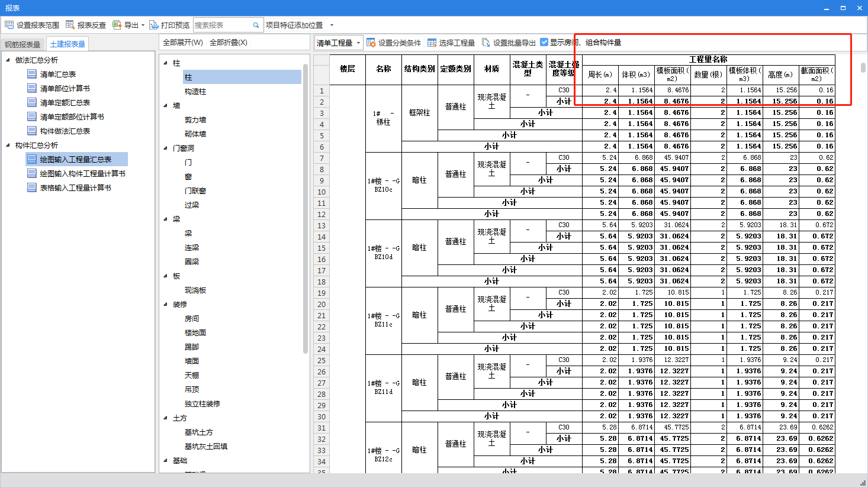Click the 清单定额汇总表 report icon
The width and height of the screenshot is (868, 488).
32,102
